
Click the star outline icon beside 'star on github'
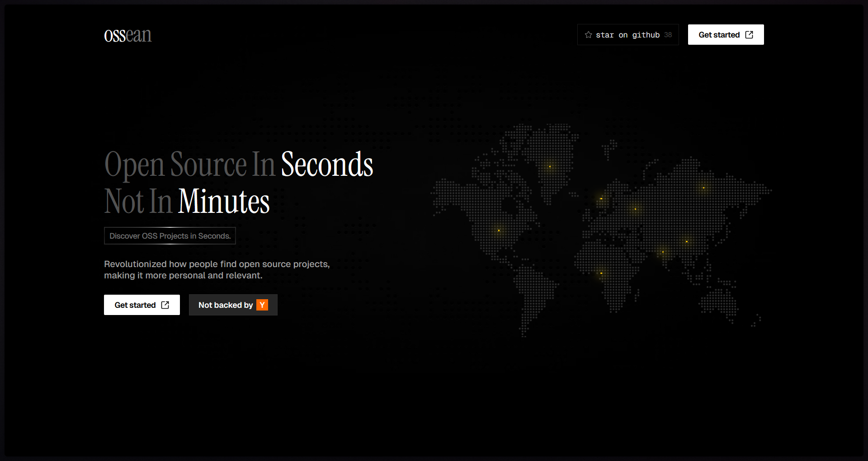(589, 34)
